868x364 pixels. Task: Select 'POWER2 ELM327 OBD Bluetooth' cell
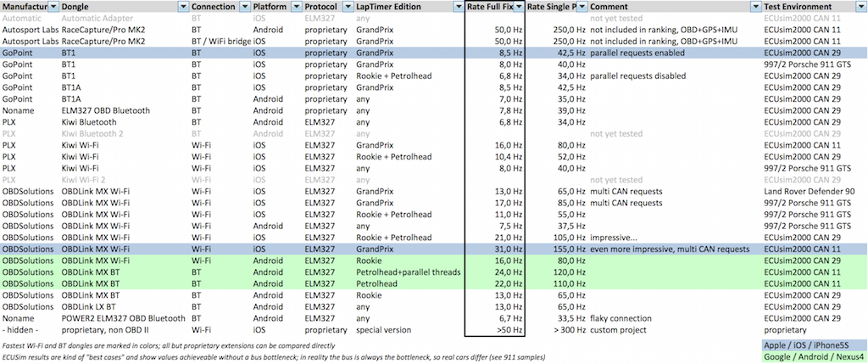(125, 318)
